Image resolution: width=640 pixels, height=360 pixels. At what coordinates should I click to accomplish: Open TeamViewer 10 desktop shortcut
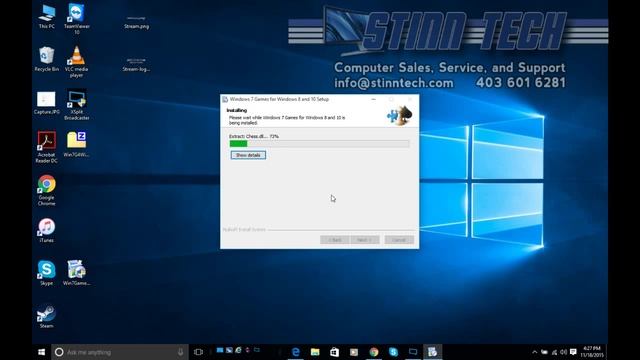tap(77, 18)
